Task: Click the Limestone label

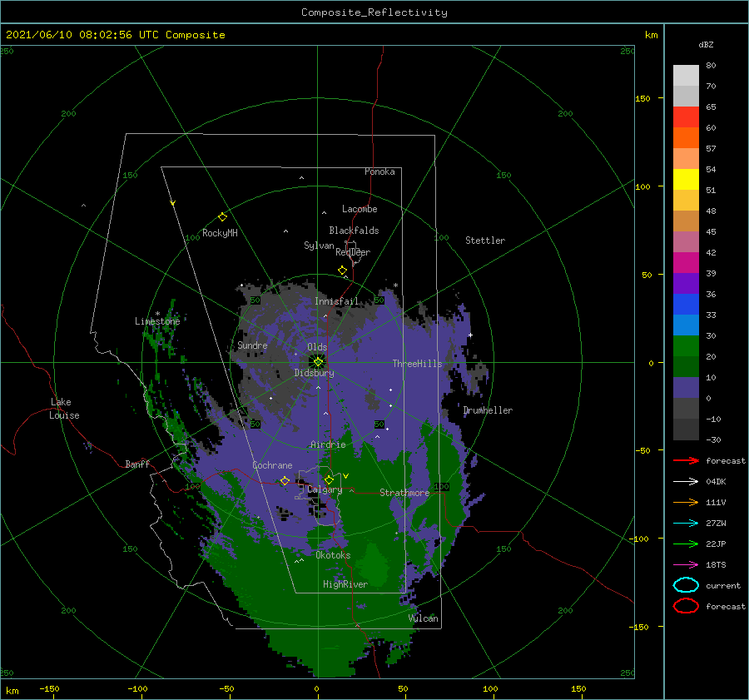Action: coord(157,321)
